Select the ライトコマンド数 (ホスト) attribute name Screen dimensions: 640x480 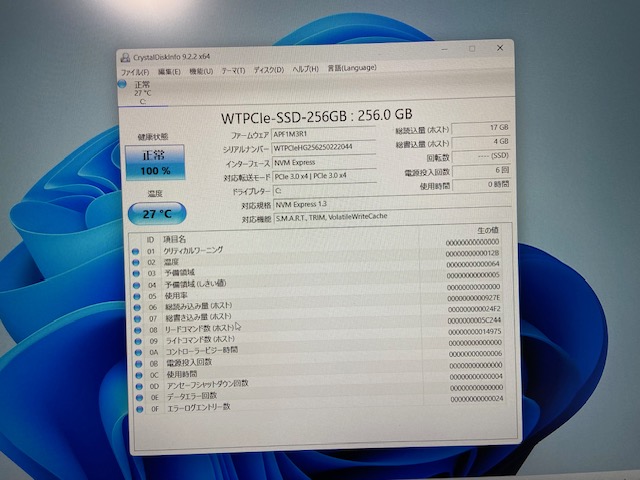click(x=200, y=340)
